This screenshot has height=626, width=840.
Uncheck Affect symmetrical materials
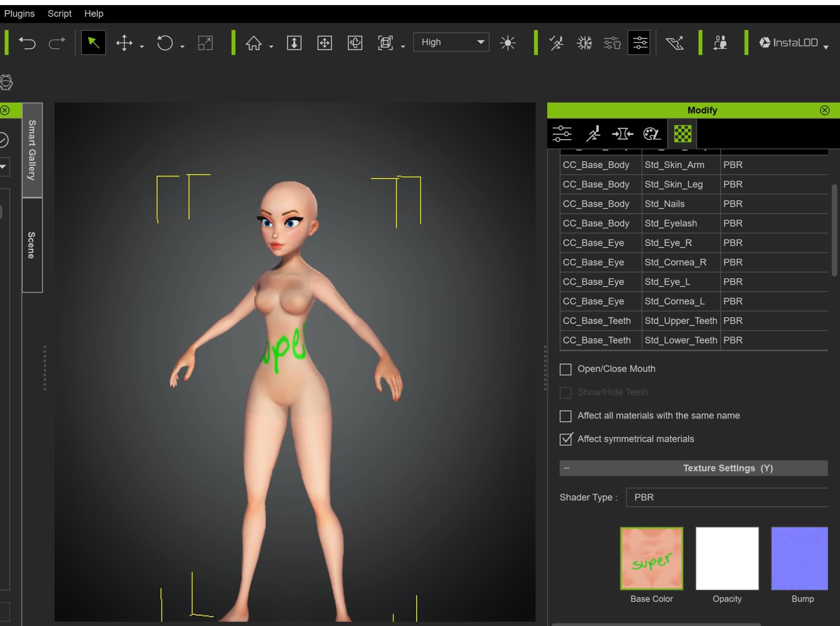pyautogui.click(x=566, y=439)
